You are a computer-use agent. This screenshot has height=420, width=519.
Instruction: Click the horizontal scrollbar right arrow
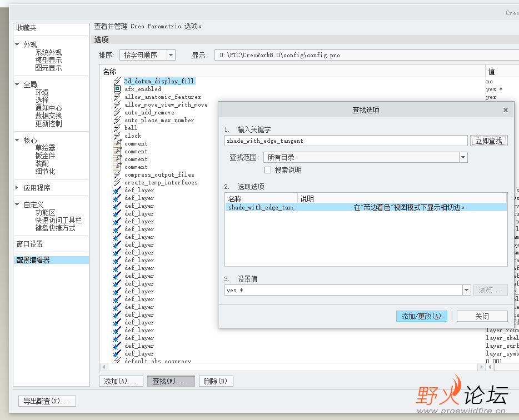(482, 367)
